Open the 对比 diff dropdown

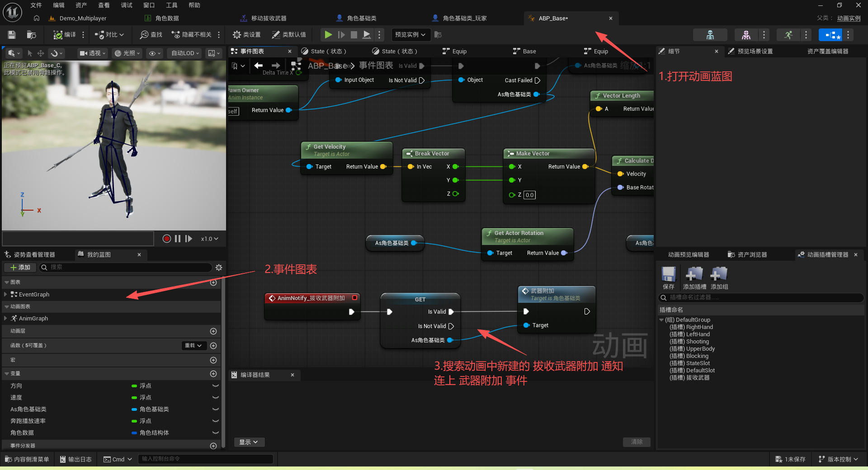point(109,35)
